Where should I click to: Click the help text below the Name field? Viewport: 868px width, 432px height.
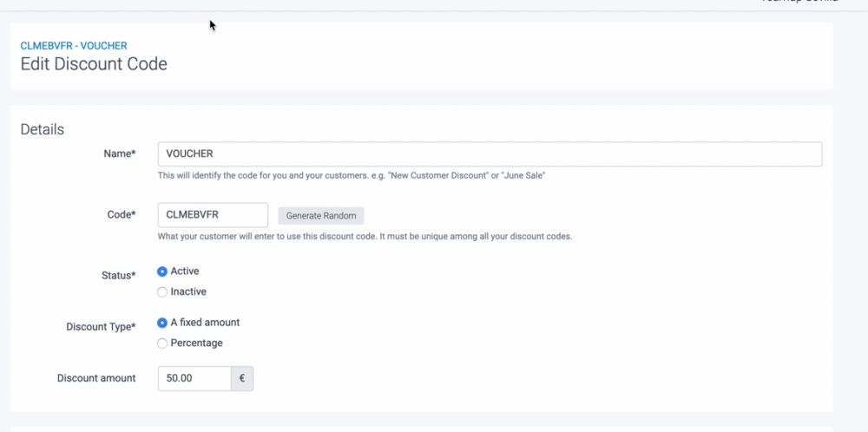(x=351, y=175)
